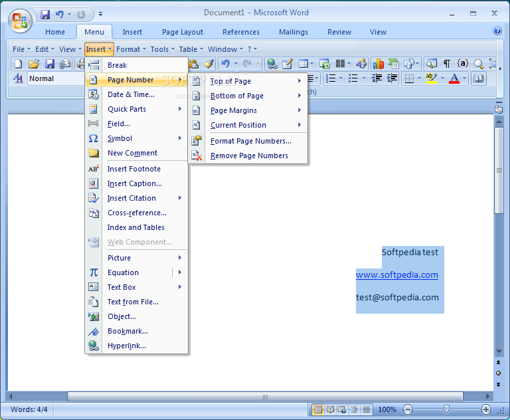Image resolution: width=510 pixels, height=420 pixels.
Task: Click the zoom slider handle
Action: tap(446, 409)
